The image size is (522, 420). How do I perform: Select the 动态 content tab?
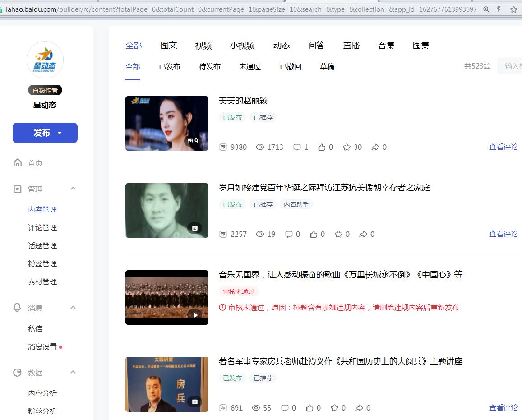(x=281, y=46)
